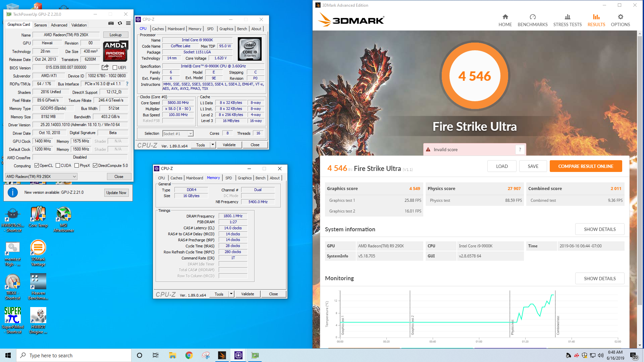644x362 pixels.
Task: Open the Caches tab in upper CPU-Z window
Action: [x=158, y=29]
